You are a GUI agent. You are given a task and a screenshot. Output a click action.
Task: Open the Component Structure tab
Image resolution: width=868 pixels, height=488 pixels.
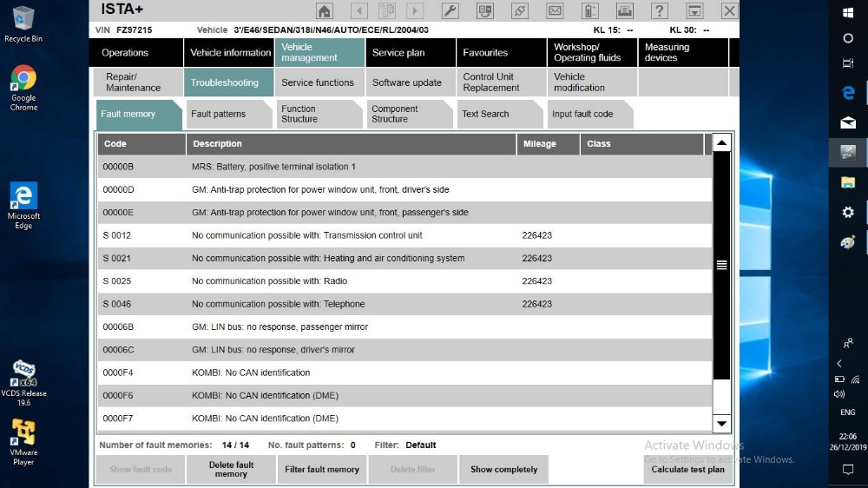click(409, 114)
